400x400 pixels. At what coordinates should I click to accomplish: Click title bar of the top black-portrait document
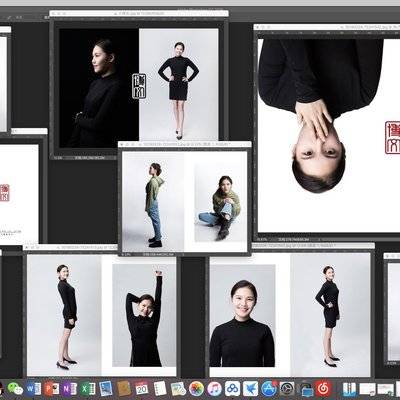click(x=139, y=14)
